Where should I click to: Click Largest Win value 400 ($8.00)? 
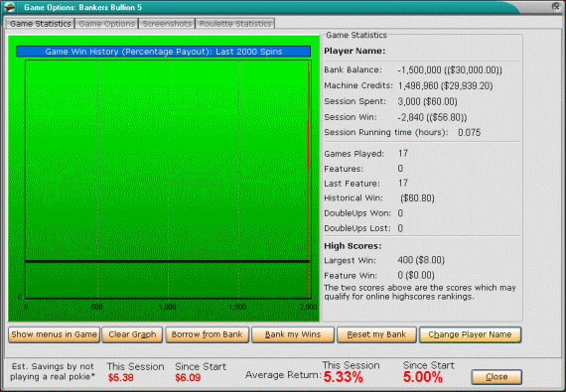(421, 260)
